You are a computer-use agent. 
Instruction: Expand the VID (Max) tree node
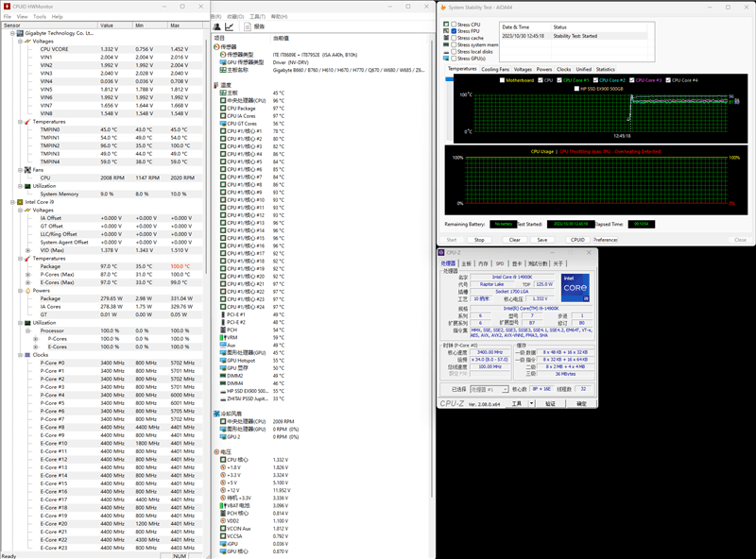click(28, 250)
